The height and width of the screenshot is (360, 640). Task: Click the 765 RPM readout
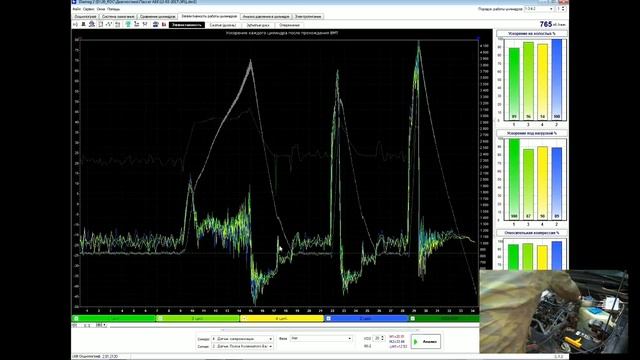coord(546,24)
